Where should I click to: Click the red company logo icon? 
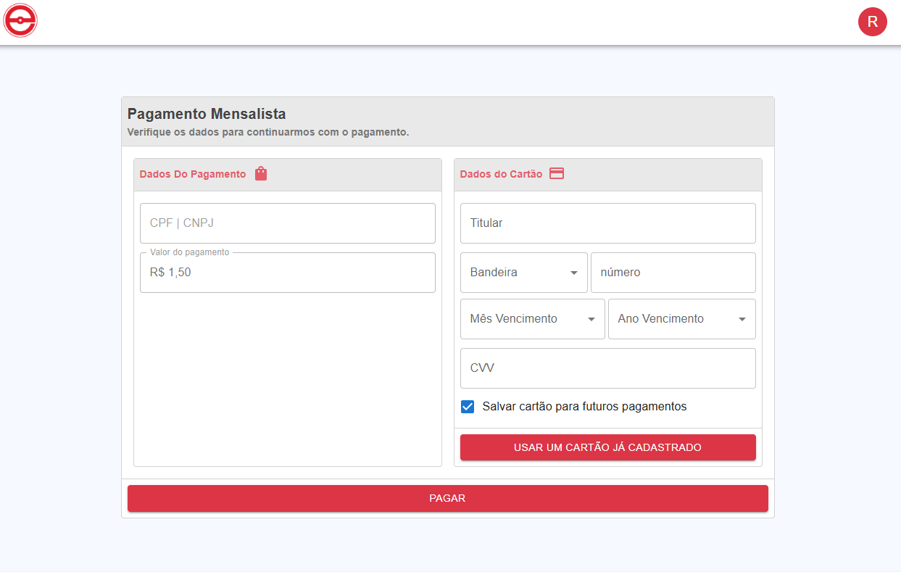(20, 20)
